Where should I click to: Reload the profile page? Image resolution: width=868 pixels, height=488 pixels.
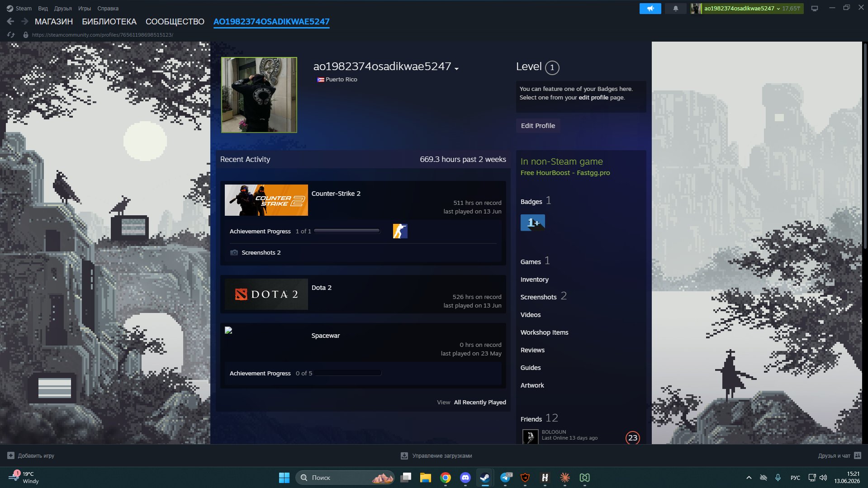click(x=11, y=35)
